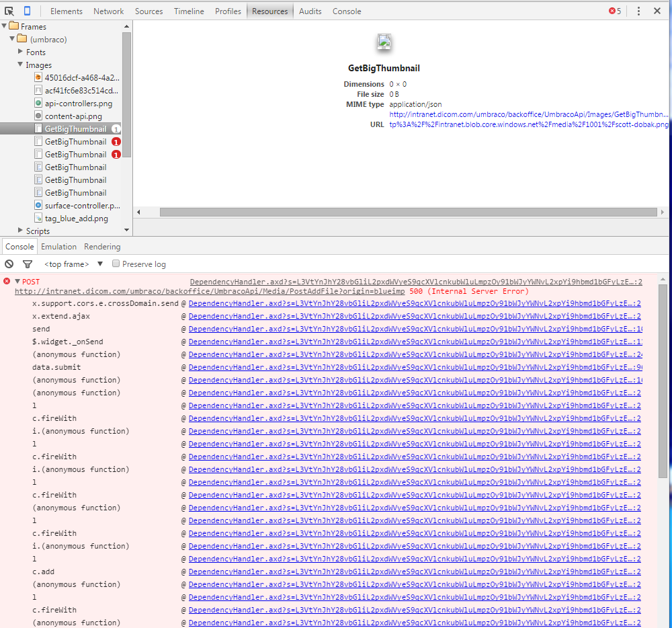Viewport: 672px width, 628px height.
Task: Select api-controllers.png in the tree
Action: (79, 104)
